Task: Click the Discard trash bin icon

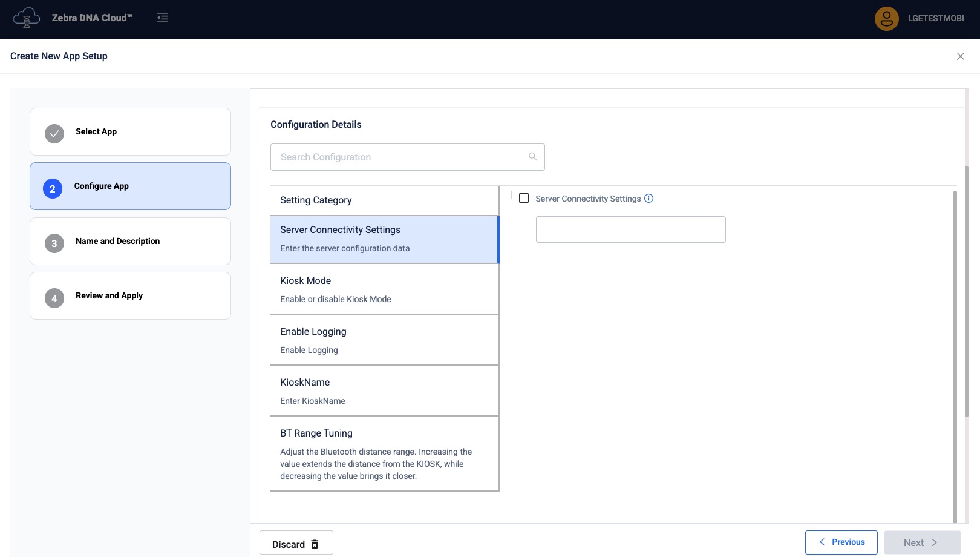Action: (x=315, y=544)
